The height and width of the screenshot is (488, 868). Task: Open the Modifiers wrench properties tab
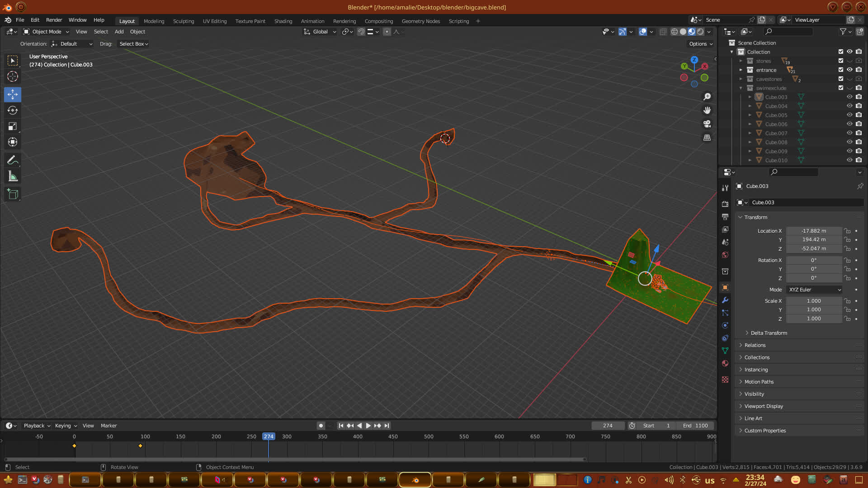click(725, 300)
